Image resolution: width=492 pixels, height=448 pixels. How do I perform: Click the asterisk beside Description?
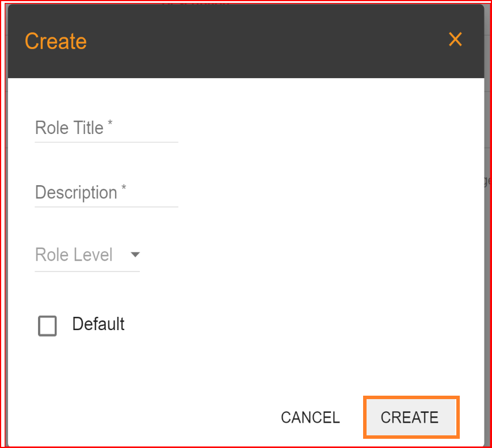click(124, 187)
